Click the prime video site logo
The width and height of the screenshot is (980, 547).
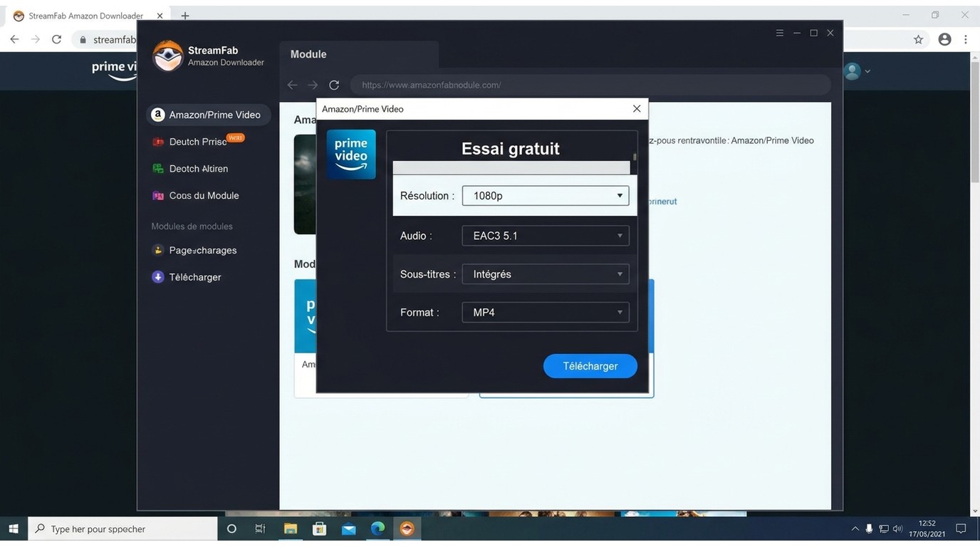click(114, 70)
